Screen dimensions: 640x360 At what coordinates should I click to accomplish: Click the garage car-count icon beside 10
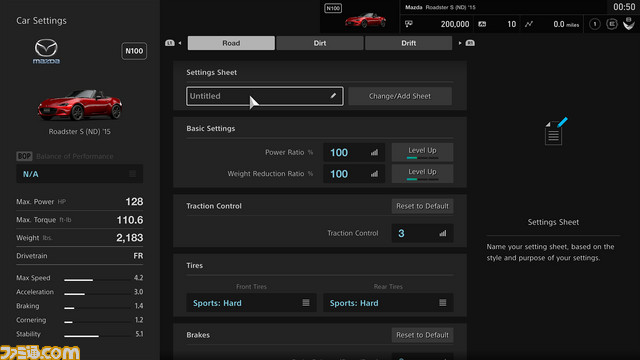pos(482,24)
